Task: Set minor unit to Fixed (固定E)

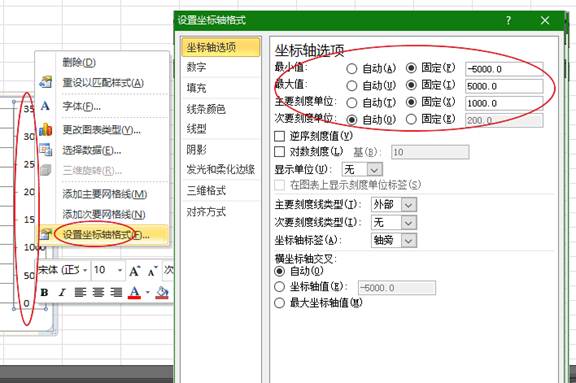Action: tap(411, 119)
